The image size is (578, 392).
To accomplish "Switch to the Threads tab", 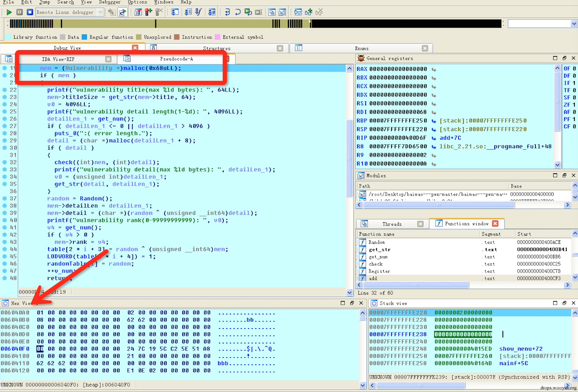I will pos(392,224).
